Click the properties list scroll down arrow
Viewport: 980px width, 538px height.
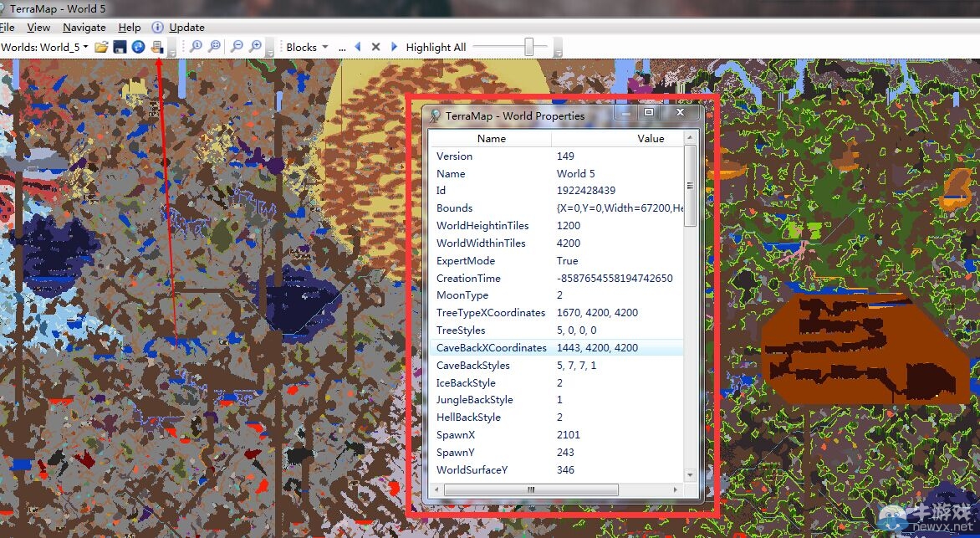(690, 474)
